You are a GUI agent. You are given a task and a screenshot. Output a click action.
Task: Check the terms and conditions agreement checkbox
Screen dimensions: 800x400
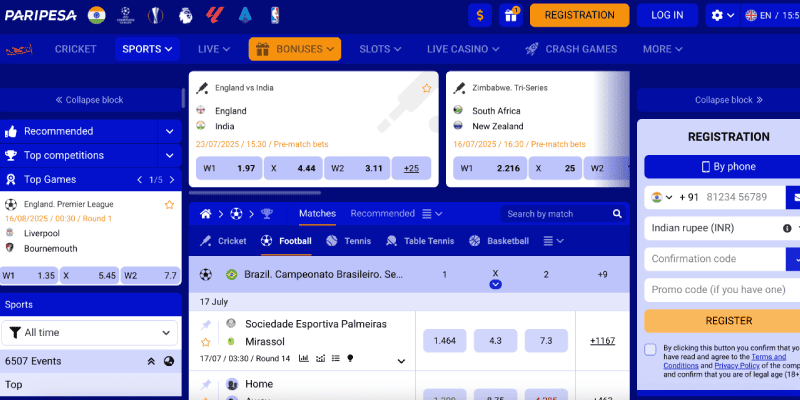pyautogui.click(x=650, y=349)
